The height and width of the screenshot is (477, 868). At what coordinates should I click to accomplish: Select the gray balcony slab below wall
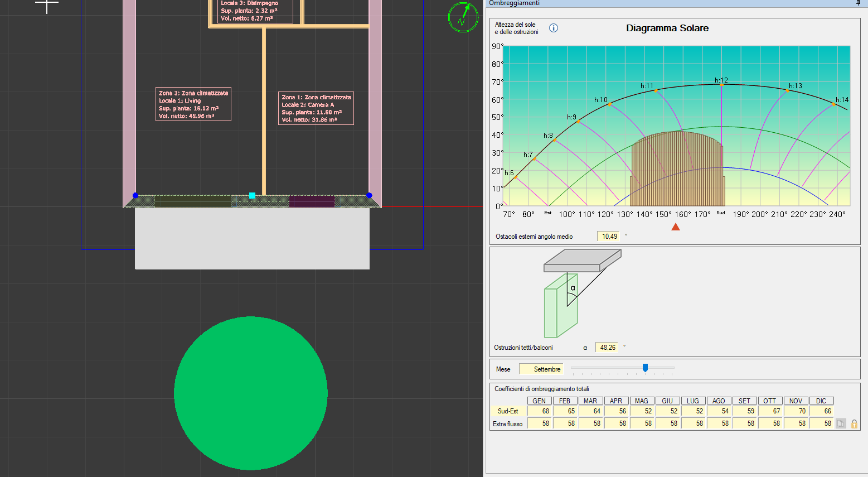(252, 239)
